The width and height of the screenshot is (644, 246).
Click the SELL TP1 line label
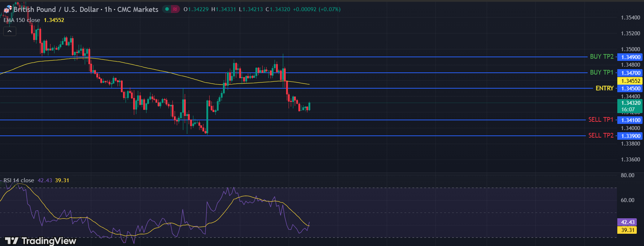(601, 120)
